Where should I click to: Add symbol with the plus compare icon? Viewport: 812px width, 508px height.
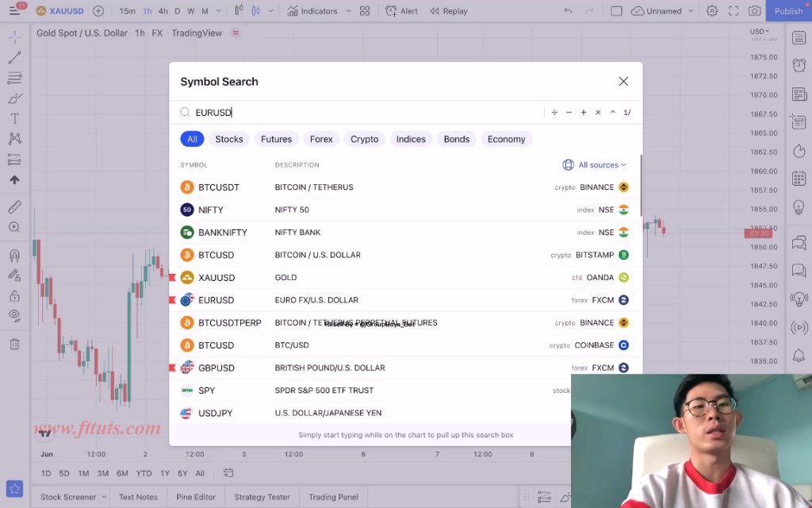point(98,11)
